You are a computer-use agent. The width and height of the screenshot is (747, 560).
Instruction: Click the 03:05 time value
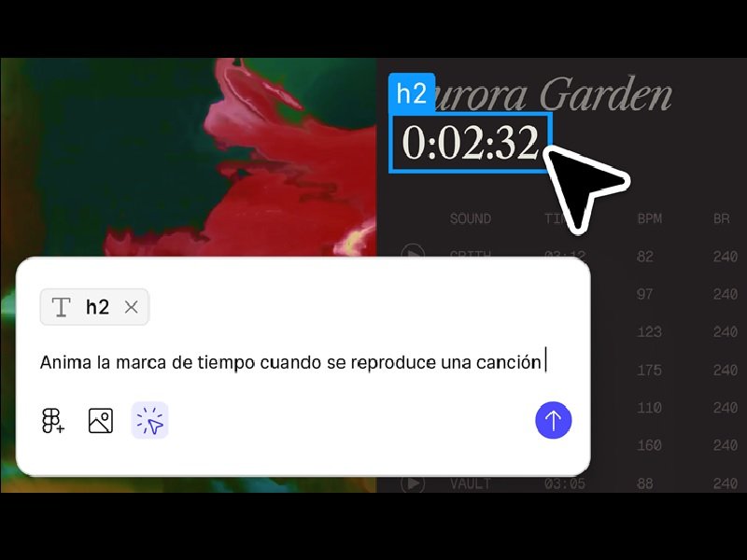tap(565, 483)
